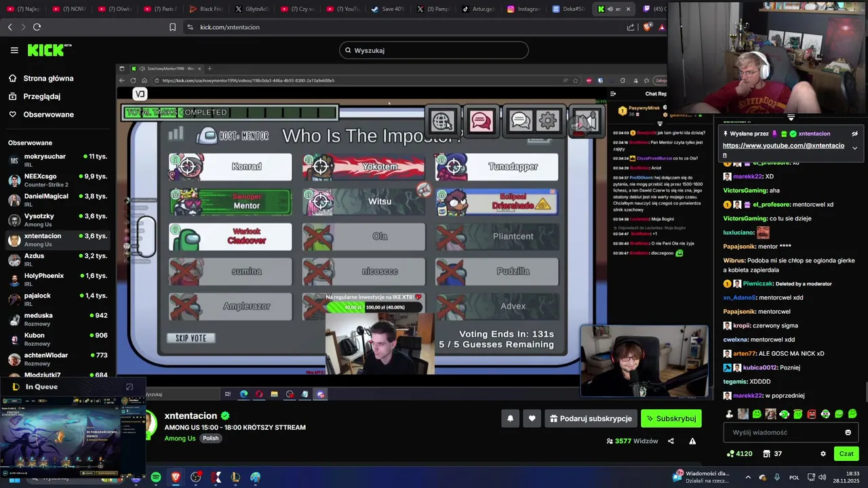868x488 pixels.
Task: Open the Deka#SO browser tab
Action: tap(570, 9)
